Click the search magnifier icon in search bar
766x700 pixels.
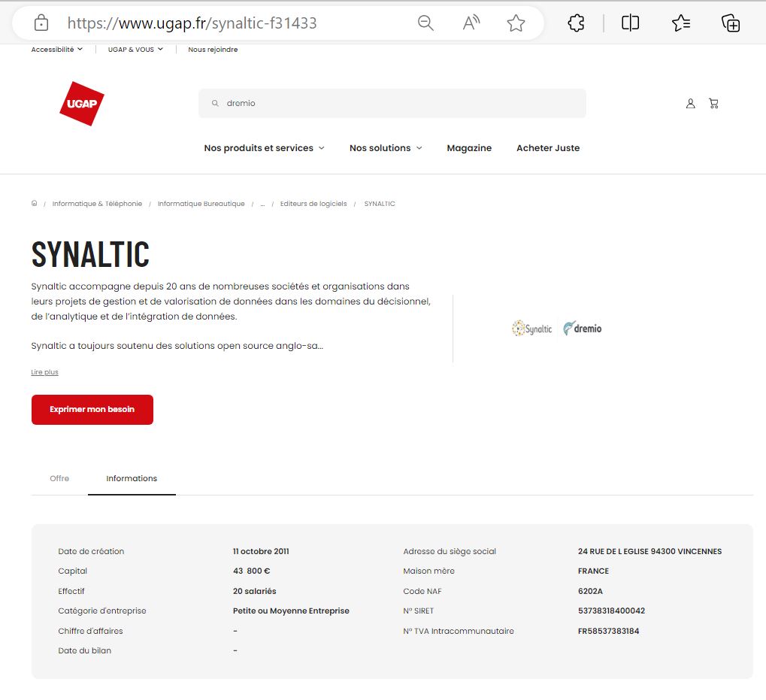(x=215, y=104)
